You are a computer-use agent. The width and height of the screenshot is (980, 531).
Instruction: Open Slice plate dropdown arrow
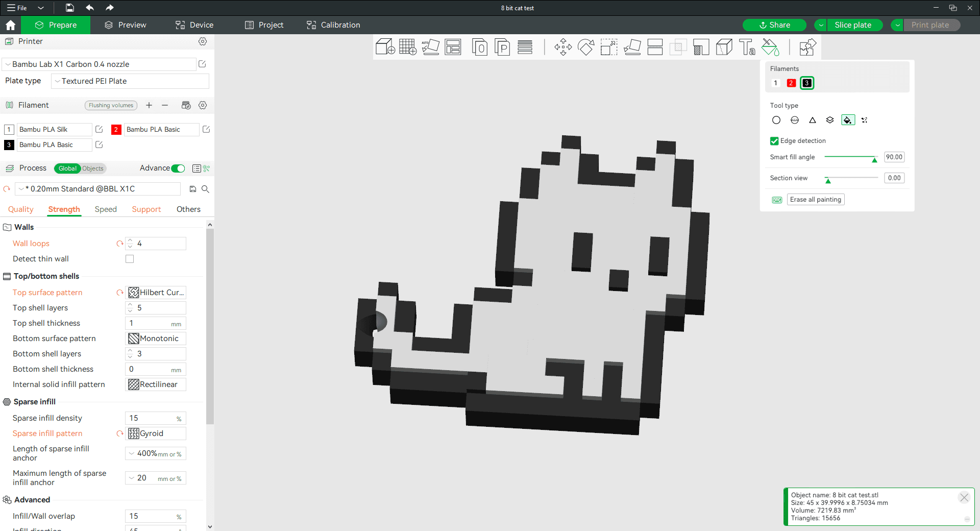click(x=821, y=25)
